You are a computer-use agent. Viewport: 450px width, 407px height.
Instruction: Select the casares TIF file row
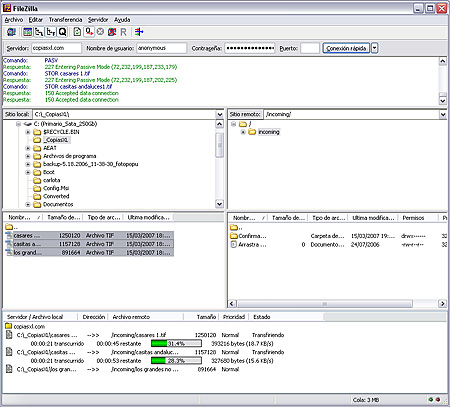(x=89, y=235)
